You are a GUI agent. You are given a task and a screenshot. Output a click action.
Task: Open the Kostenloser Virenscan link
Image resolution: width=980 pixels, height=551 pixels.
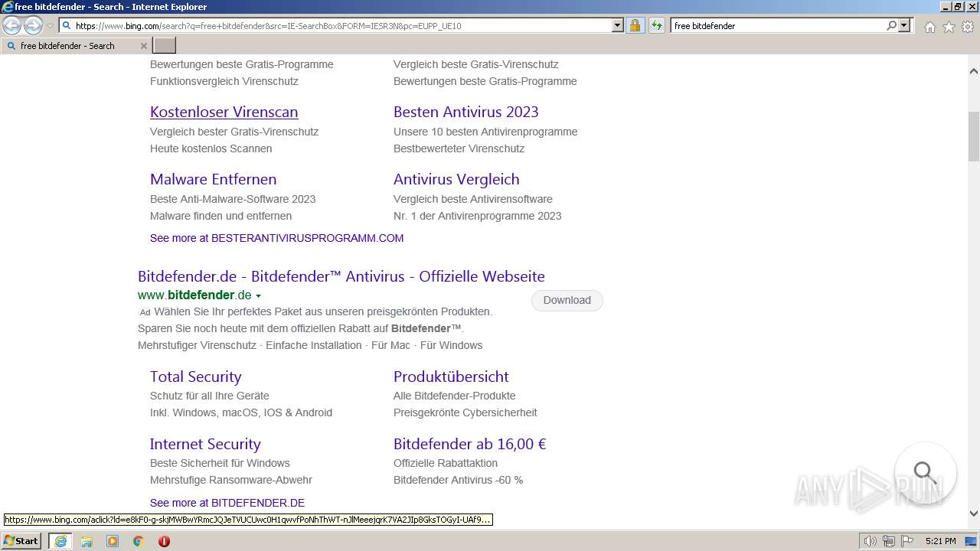coord(224,112)
